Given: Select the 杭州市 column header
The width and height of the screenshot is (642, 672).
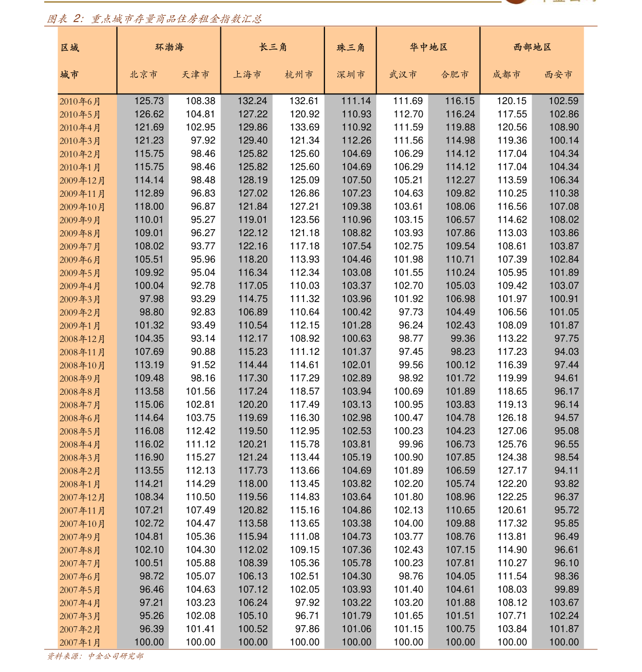Looking at the screenshot, I should 299,74.
